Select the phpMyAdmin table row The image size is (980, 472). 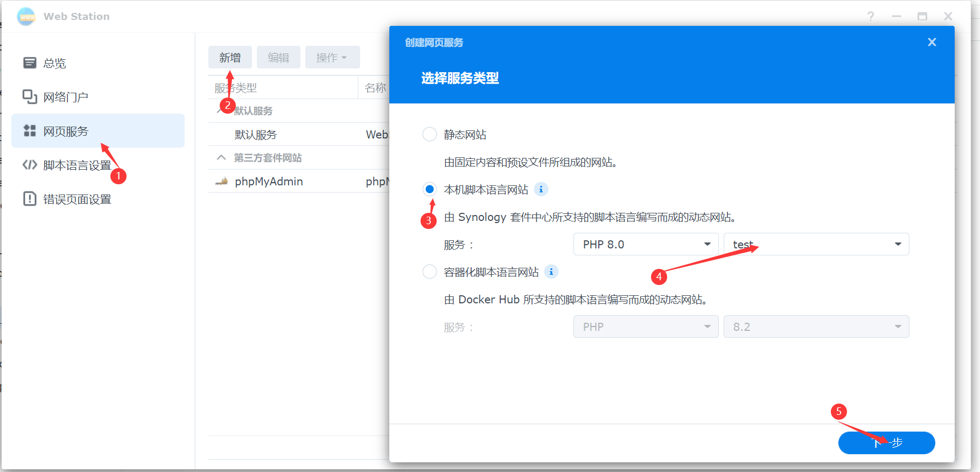pyautogui.click(x=299, y=182)
